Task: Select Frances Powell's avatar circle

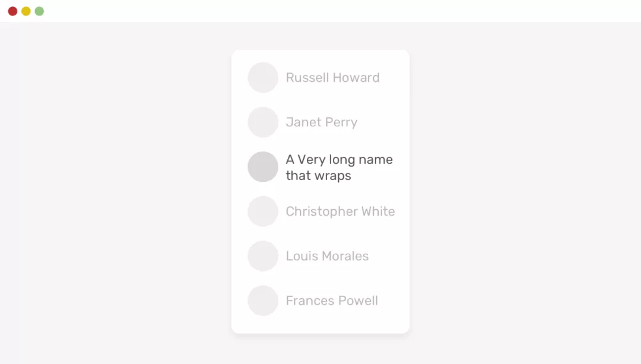Action: [x=263, y=301]
